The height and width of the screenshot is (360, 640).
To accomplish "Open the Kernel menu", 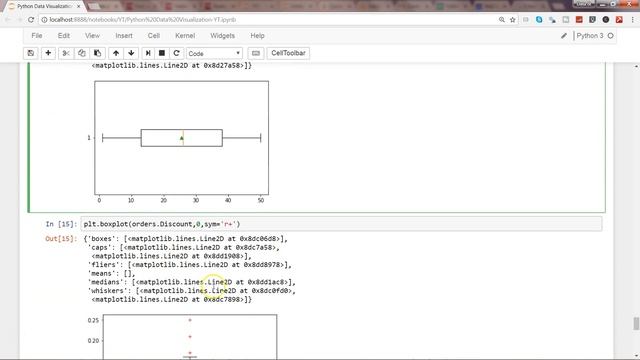I will (x=185, y=36).
